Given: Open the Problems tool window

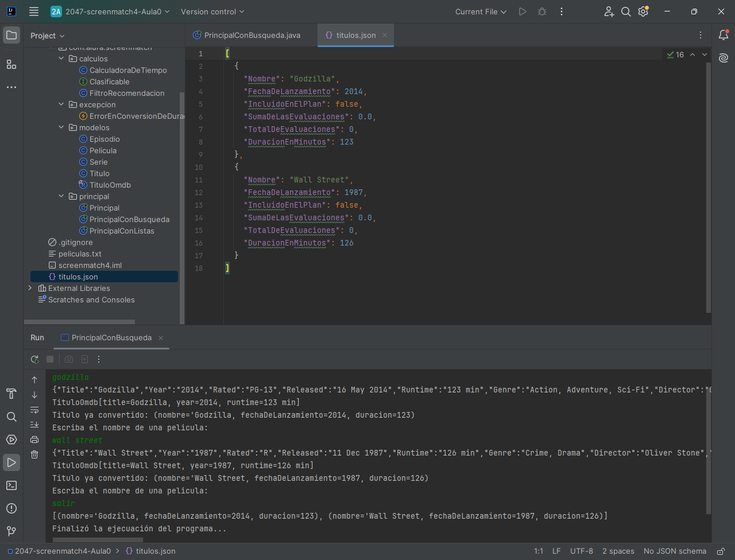Looking at the screenshot, I should [x=11, y=508].
